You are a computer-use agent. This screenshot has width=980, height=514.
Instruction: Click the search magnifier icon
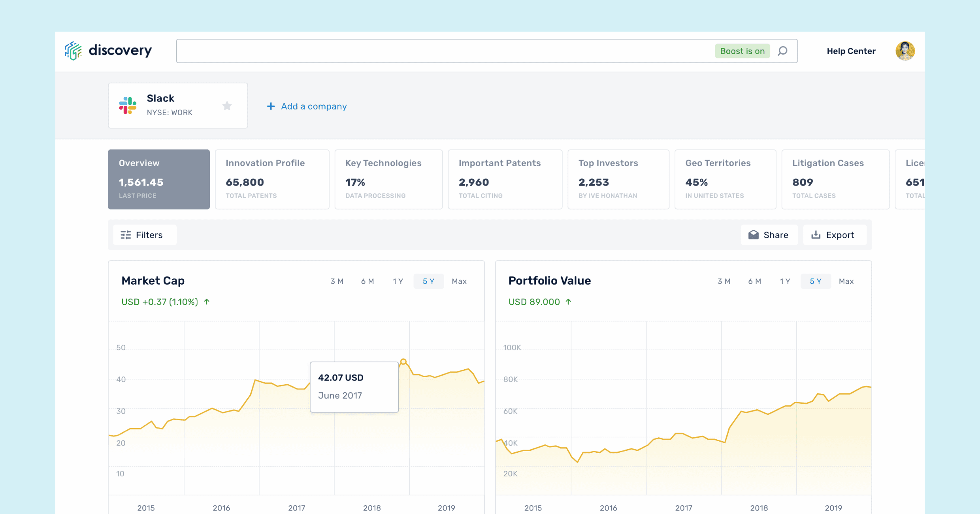click(782, 51)
